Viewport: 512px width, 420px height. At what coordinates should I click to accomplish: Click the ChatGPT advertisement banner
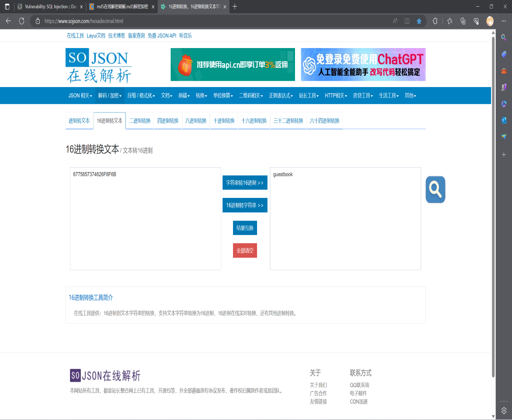click(363, 64)
